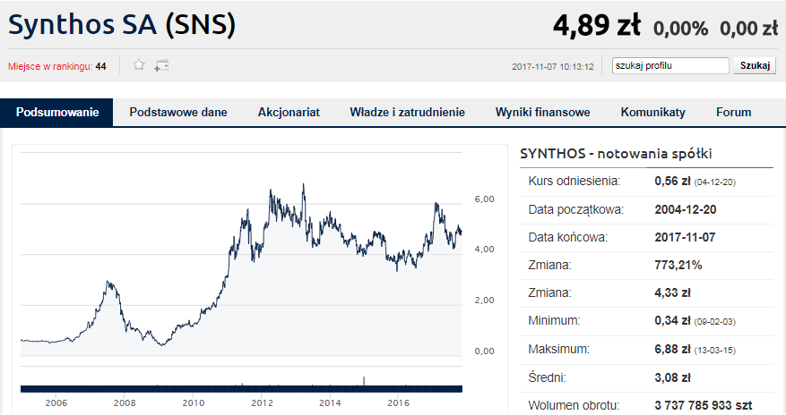786x415 pixels.
Task: Click the 0,00% percentage change value
Action: 680,28
